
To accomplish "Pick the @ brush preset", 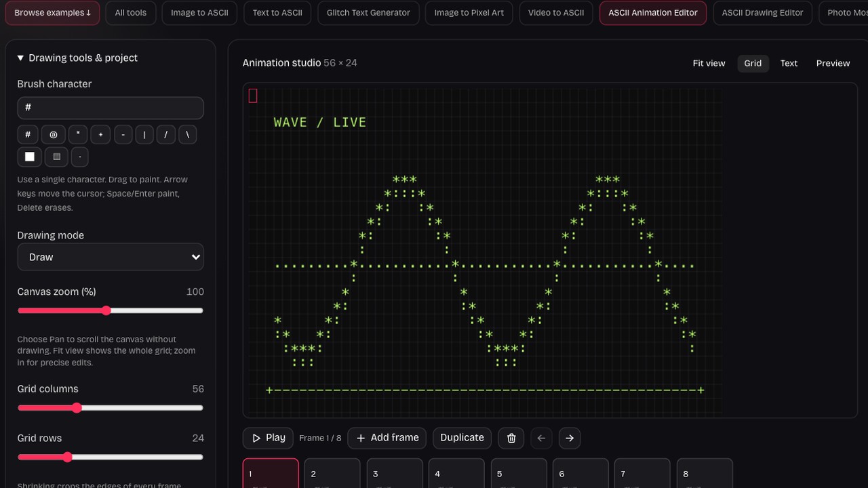I will 54,135.
